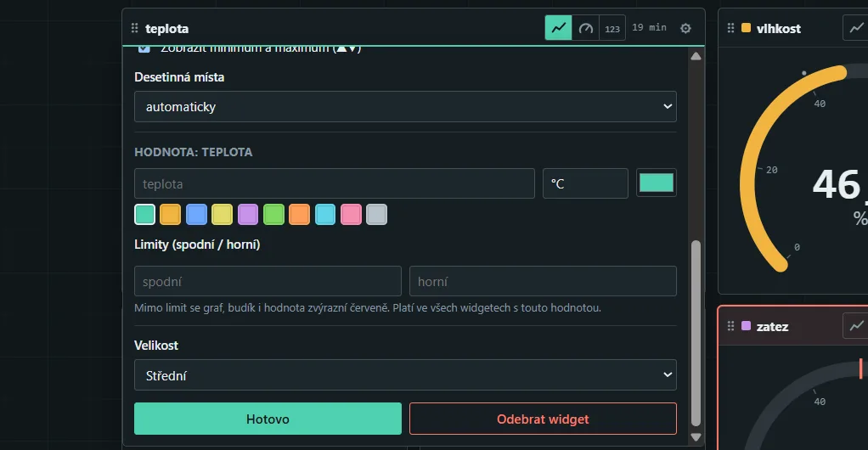Select the light orange color swatch

pyautogui.click(x=300, y=214)
